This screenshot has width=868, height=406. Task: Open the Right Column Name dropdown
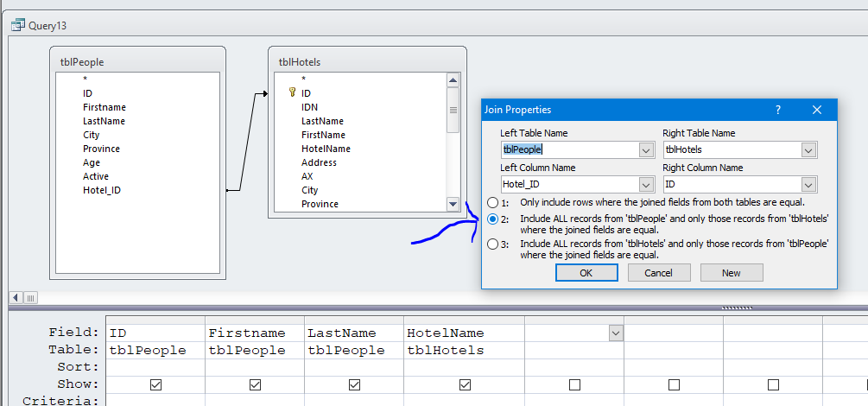click(808, 185)
